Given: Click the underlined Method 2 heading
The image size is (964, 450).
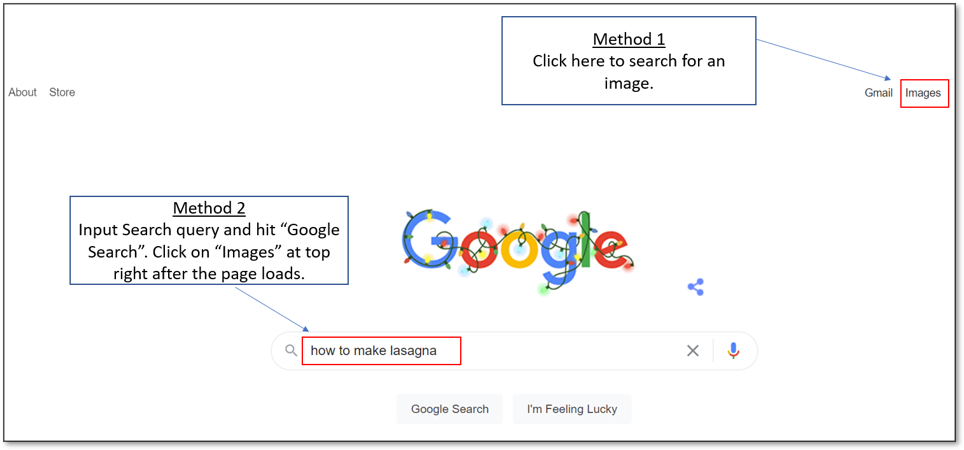Looking at the screenshot, I should pos(209,208).
